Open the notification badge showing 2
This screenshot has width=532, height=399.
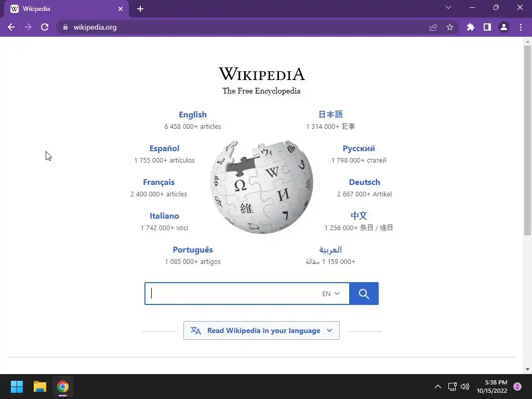(x=517, y=387)
